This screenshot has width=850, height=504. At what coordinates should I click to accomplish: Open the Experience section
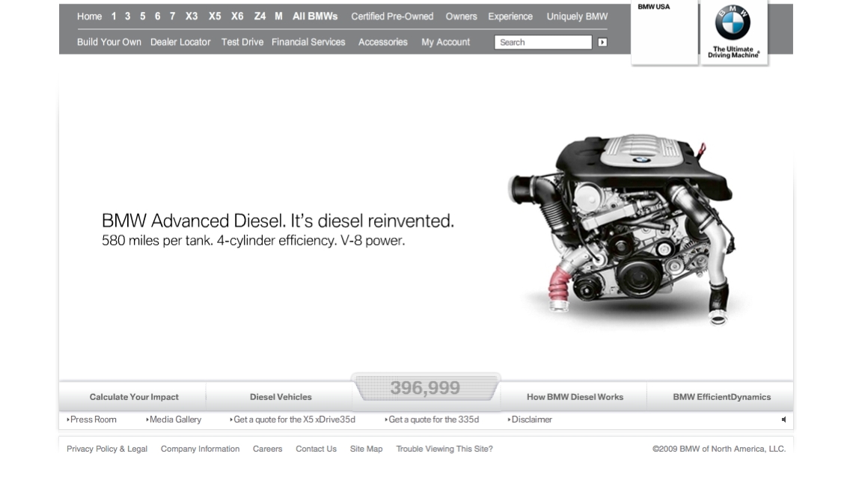510,16
